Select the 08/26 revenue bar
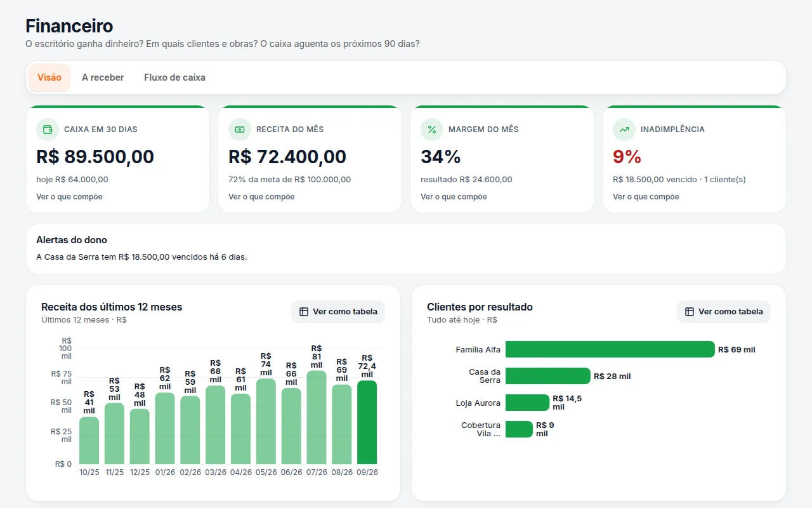Image resolution: width=812 pixels, height=508 pixels. 342,424
